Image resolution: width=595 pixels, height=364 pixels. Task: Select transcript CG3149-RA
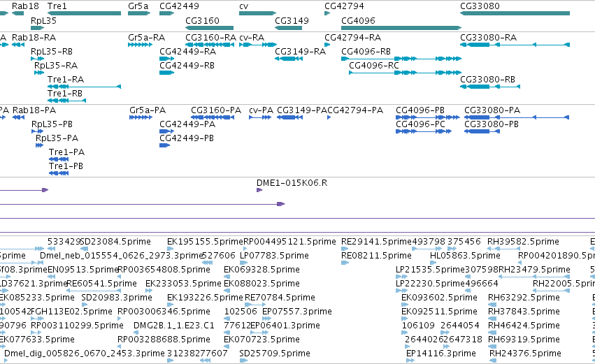coord(288,59)
